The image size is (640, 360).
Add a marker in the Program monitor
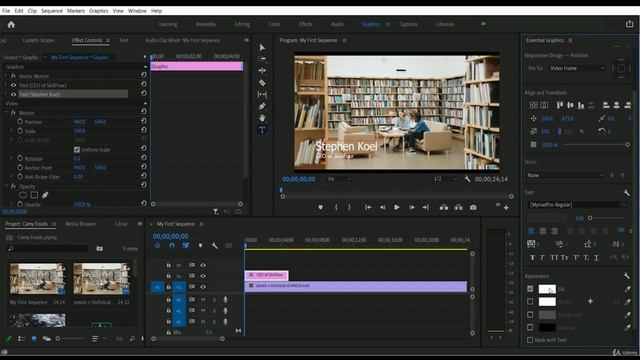coord(320,207)
